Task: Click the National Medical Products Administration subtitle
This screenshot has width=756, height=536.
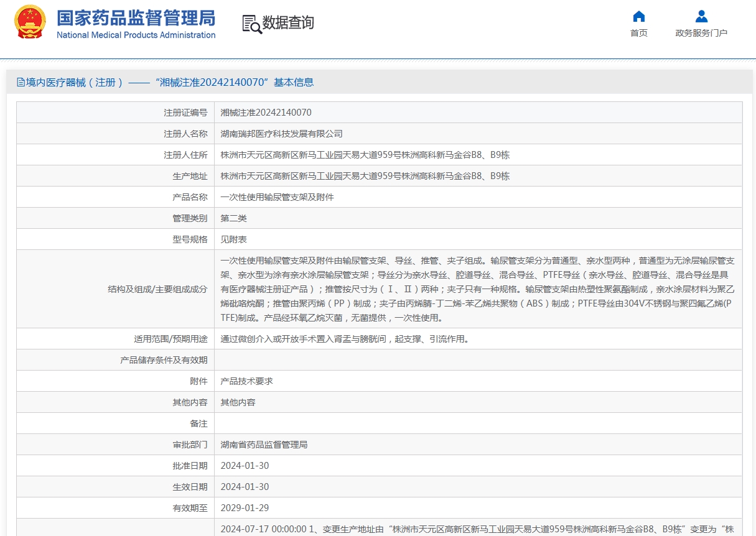Action: [136, 35]
